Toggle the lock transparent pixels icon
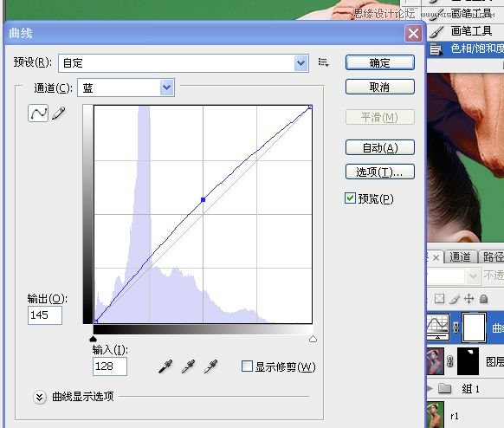This screenshot has width=504, height=428. pos(439,299)
